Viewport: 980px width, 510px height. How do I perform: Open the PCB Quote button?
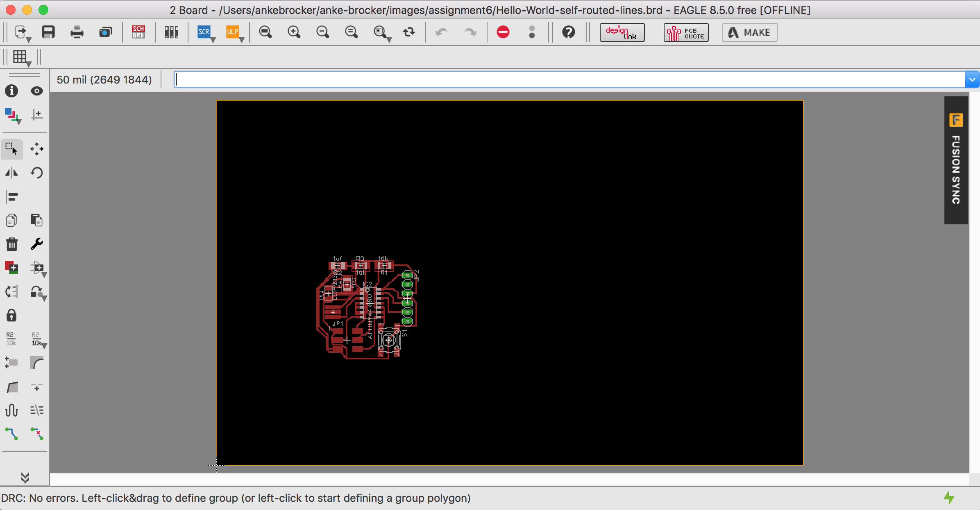[x=686, y=32]
